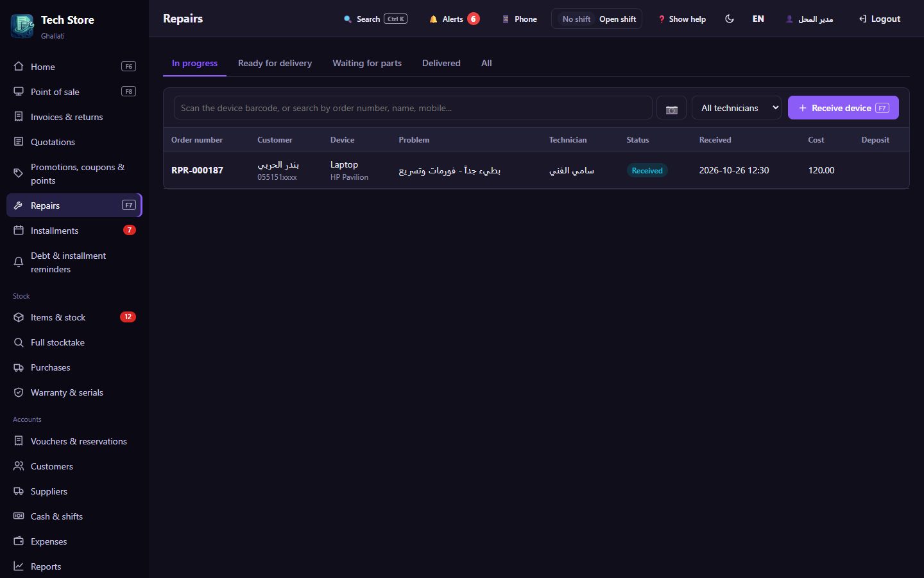Click the Received status badge

647,170
